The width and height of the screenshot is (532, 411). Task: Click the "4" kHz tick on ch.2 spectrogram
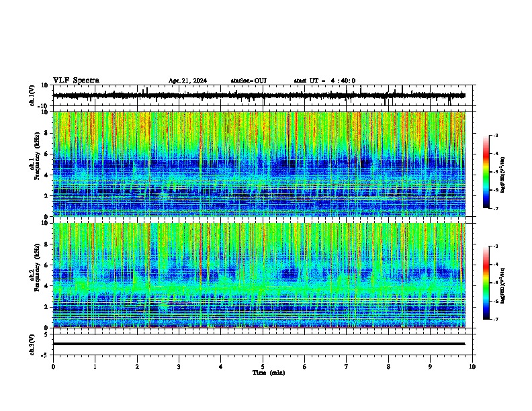47,286
